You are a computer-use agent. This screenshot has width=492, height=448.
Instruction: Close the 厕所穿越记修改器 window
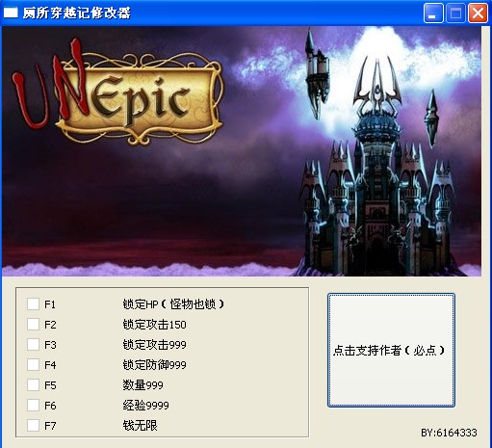click(478, 13)
